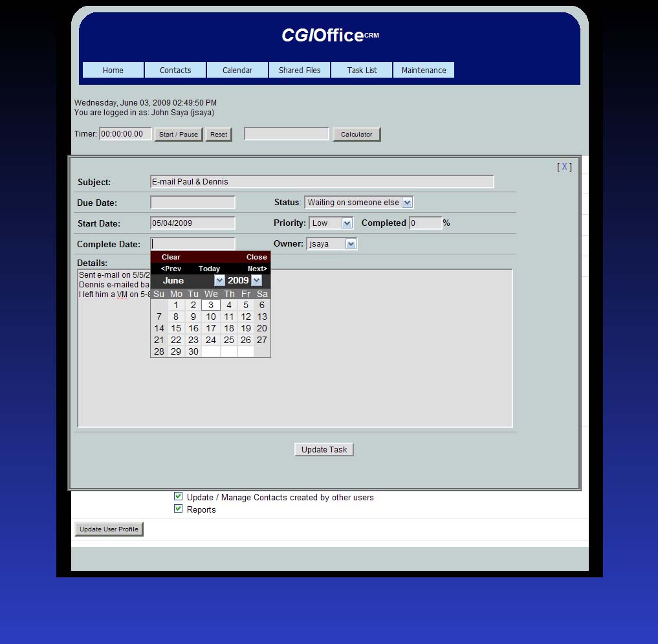Select June 12 in the calendar
This screenshot has width=658, height=644.
click(x=246, y=316)
